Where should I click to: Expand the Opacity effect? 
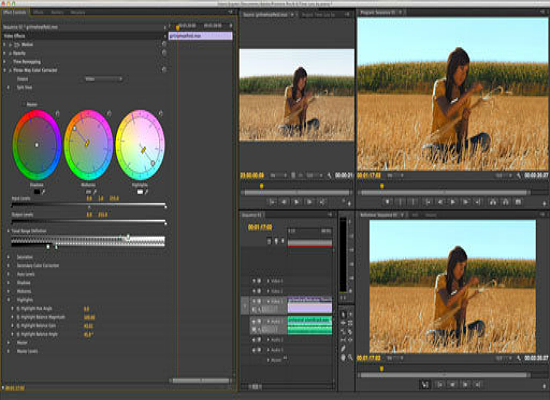pyautogui.click(x=5, y=53)
